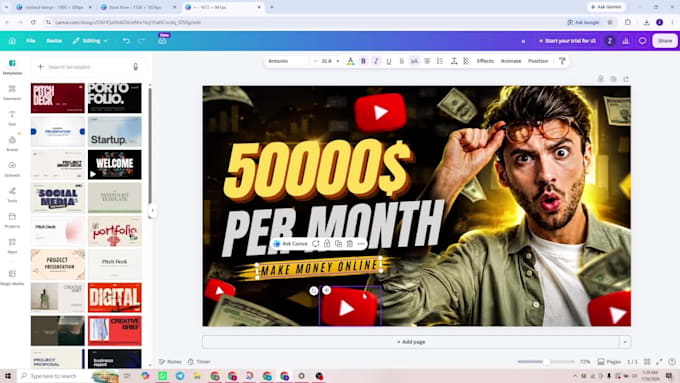Click Start your trial button
This screenshot has width=680, height=383.
[567, 41]
